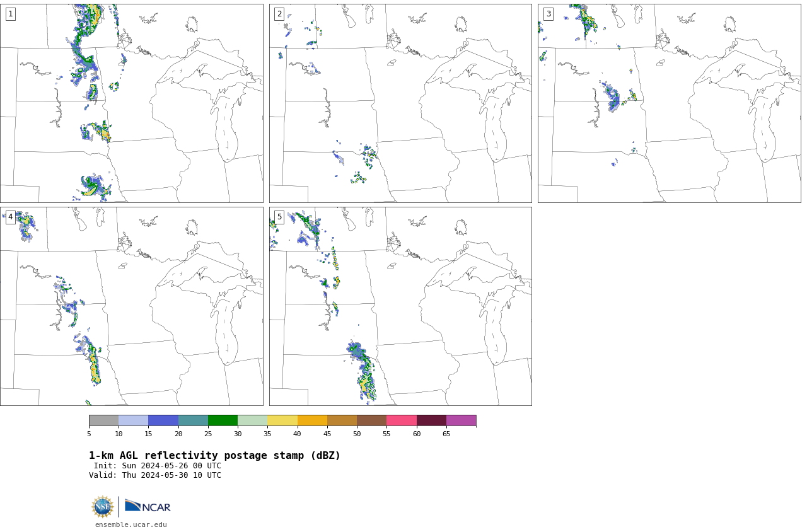Click the colorbar tick label 15
The height and width of the screenshot is (532, 807).
coord(148,434)
